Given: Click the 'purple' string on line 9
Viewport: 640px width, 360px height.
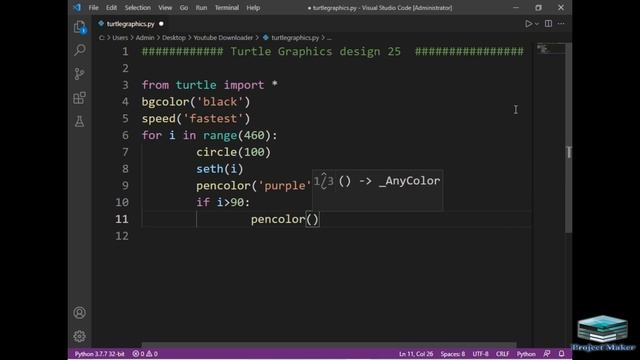Looking at the screenshot, I should click(x=284, y=186).
